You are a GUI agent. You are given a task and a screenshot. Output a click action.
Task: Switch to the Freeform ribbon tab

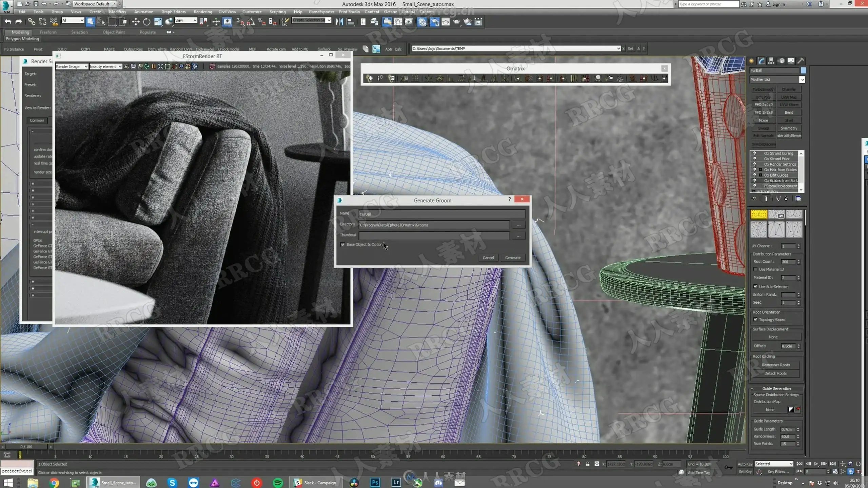click(48, 32)
